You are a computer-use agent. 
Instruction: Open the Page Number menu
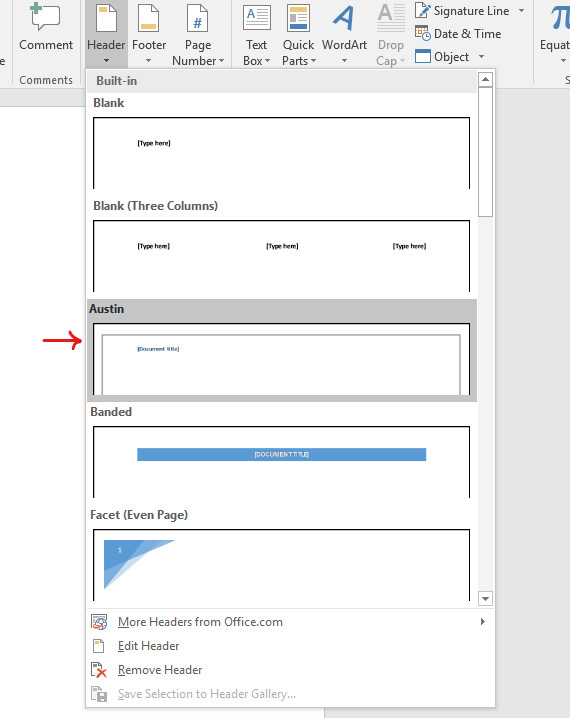point(198,34)
